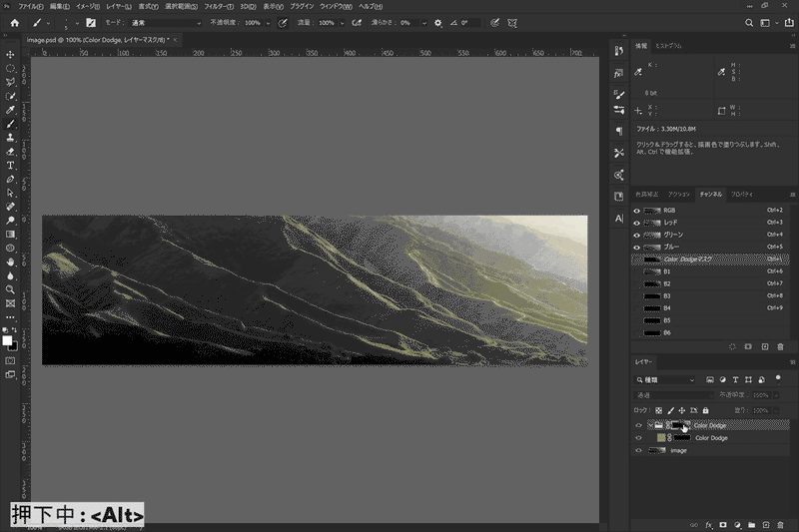This screenshot has width=799, height=532.
Task: Select the Move tool
Action: pyautogui.click(x=10, y=55)
